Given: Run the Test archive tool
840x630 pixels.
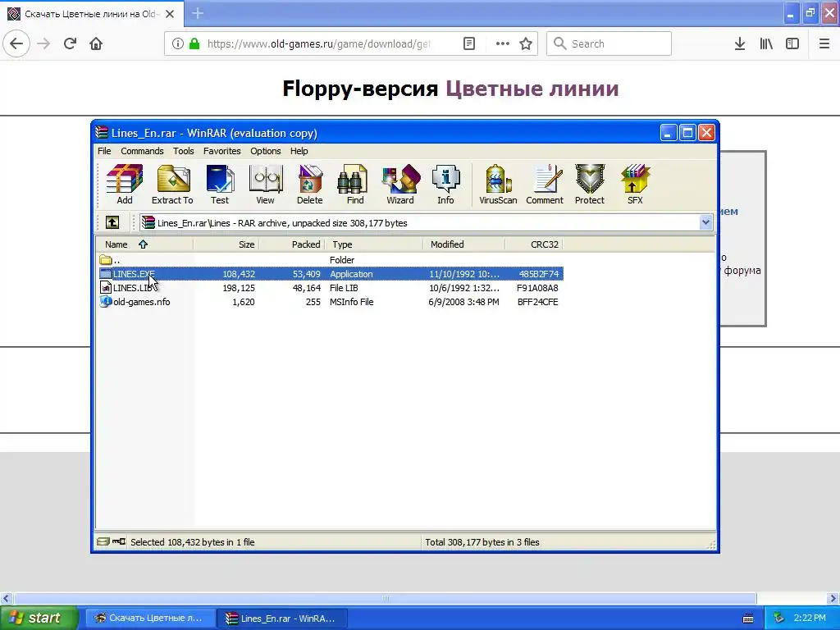Looking at the screenshot, I should pyautogui.click(x=220, y=185).
